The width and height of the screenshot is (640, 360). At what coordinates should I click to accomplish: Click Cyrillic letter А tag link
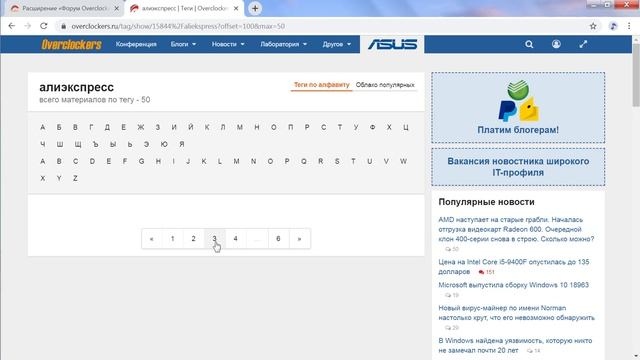coord(42,127)
